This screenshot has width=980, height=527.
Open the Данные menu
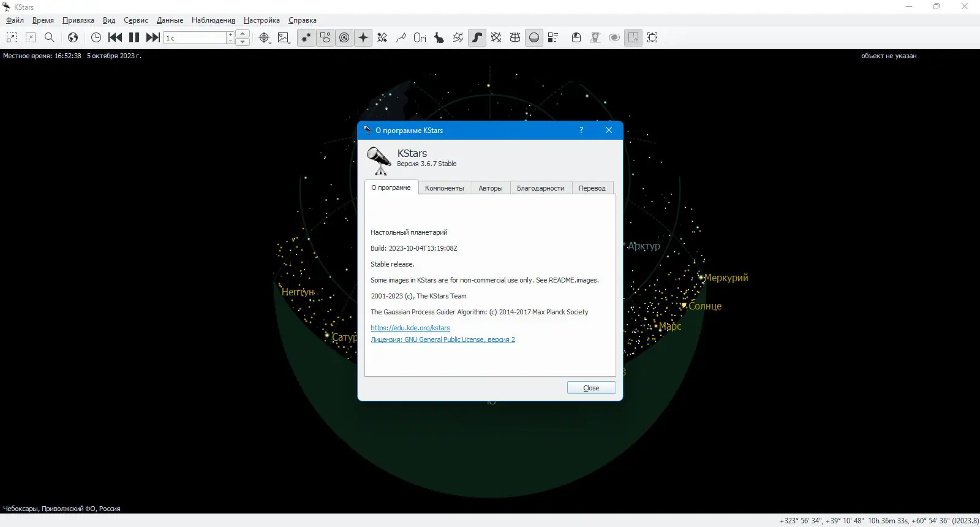pos(170,20)
